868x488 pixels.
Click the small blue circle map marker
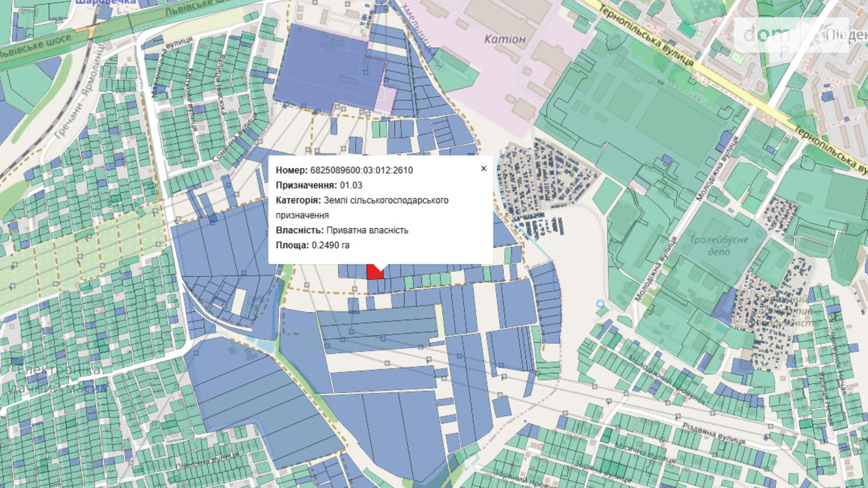pos(600,304)
